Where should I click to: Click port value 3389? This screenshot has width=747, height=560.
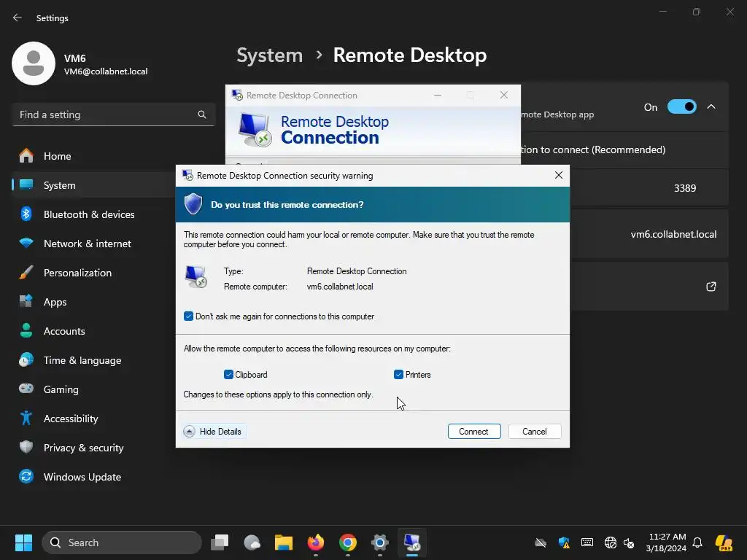tap(685, 188)
